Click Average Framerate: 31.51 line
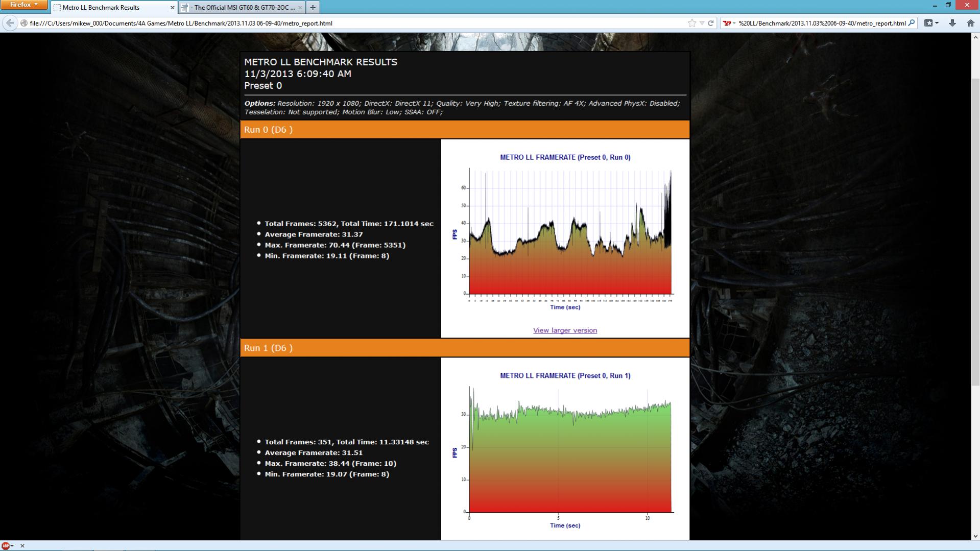 pyautogui.click(x=314, y=453)
